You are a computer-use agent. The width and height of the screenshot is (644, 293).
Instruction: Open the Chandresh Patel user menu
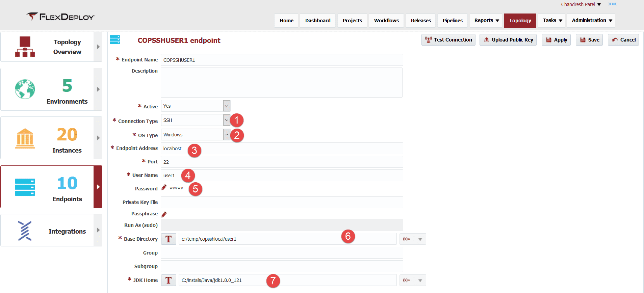581,4
